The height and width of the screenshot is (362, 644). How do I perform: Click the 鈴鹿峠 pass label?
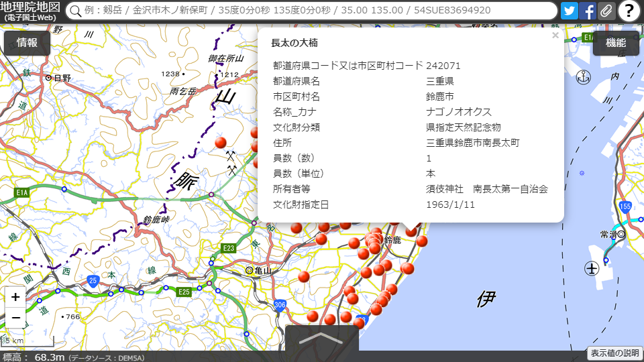click(156, 220)
